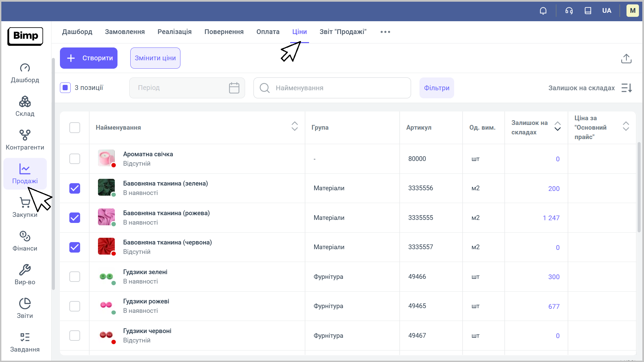644x362 pixels.
Task: Switch to the Звіт "Продажі" tab
Action: click(x=343, y=32)
